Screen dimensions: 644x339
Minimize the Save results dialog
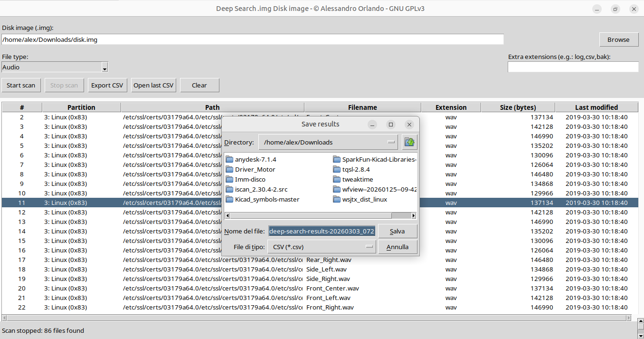click(x=372, y=124)
